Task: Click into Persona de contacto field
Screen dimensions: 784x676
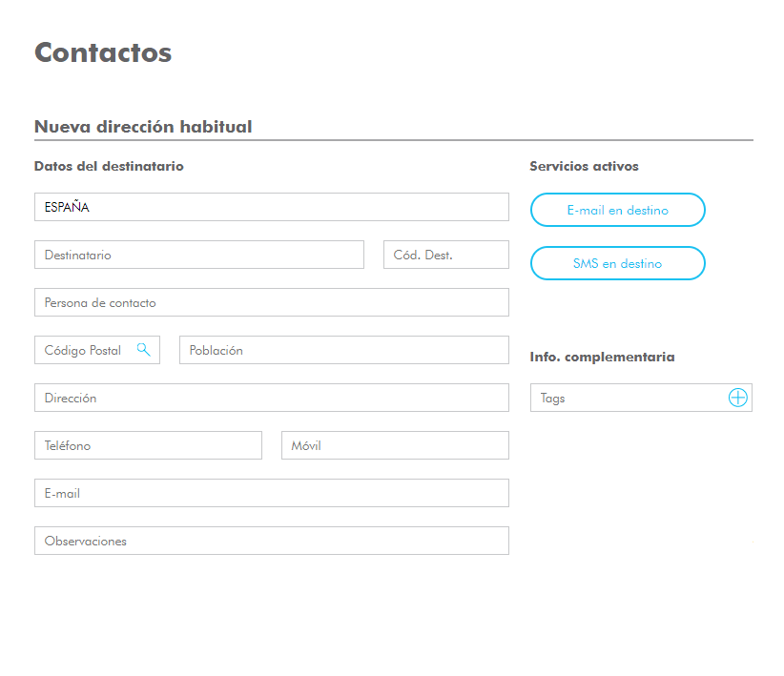Action: (x=272, y=302)
